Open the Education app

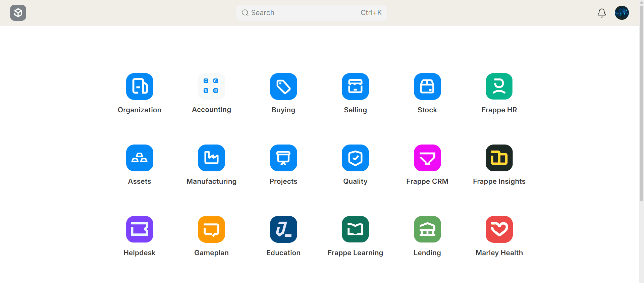283,229
